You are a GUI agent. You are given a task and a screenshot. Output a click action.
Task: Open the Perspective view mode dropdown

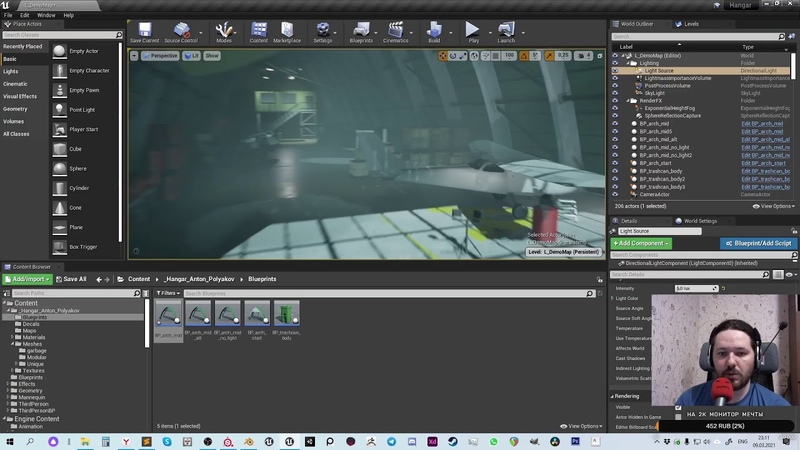click(160, 56)
